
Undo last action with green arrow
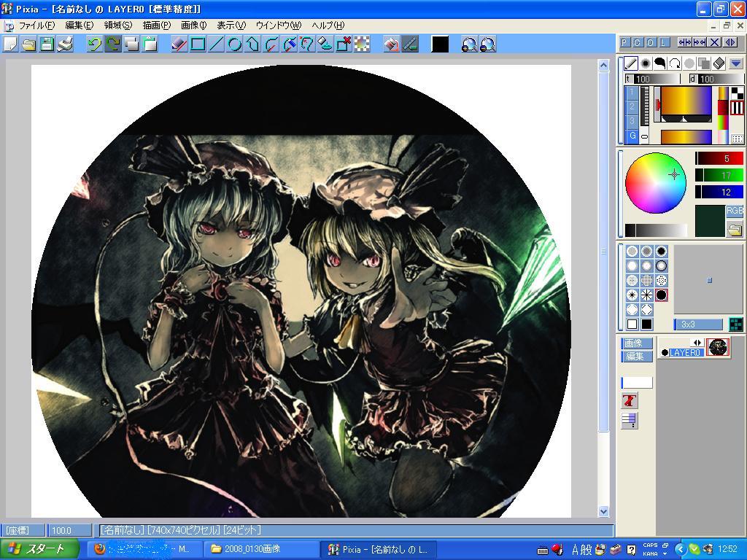coord(94,44)
